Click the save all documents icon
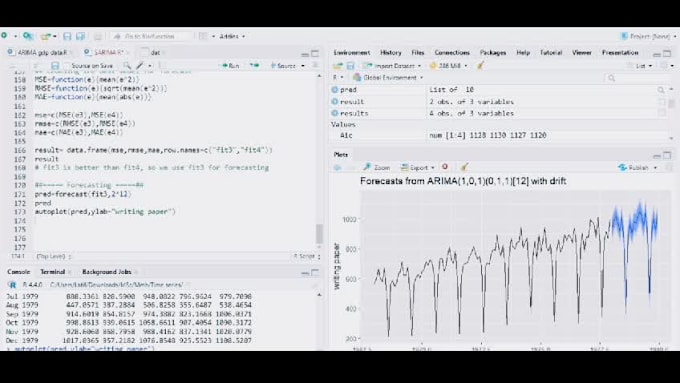Screen dimensions: 680x383 click(x=81, y=36)
